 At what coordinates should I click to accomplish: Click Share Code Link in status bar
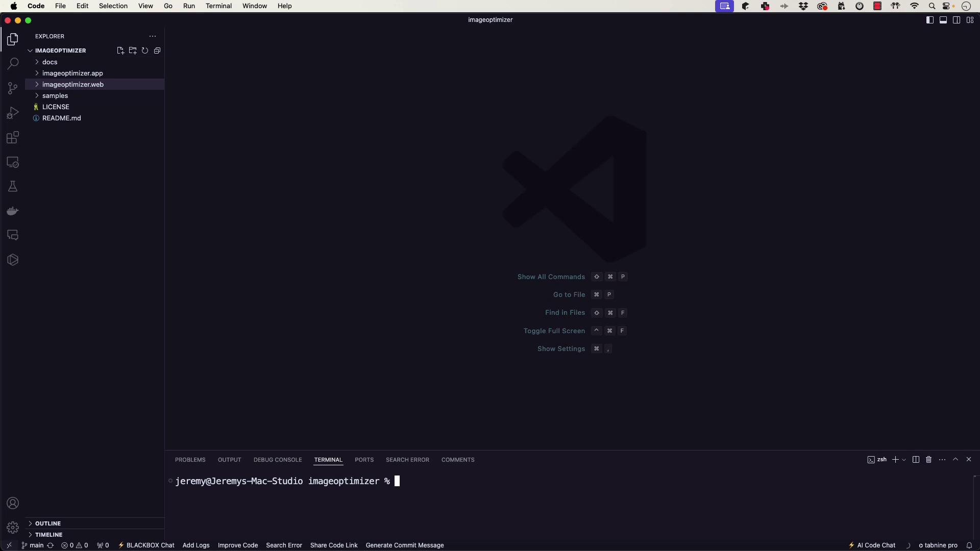(334, 545)
